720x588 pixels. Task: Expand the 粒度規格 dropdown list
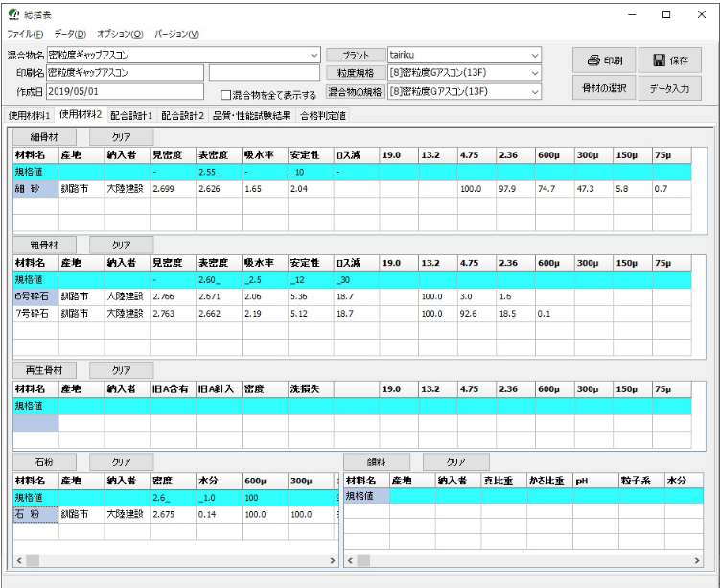coord(535,73)
